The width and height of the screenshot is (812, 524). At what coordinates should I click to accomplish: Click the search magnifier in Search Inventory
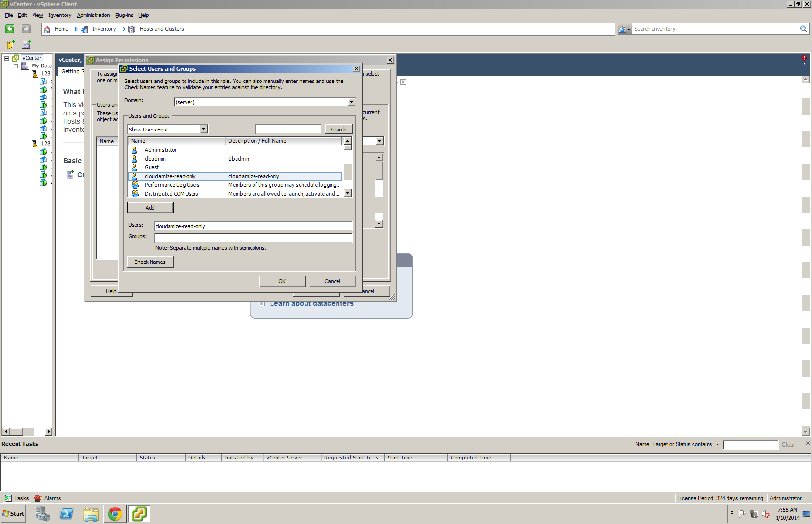(x=804, y=29)
